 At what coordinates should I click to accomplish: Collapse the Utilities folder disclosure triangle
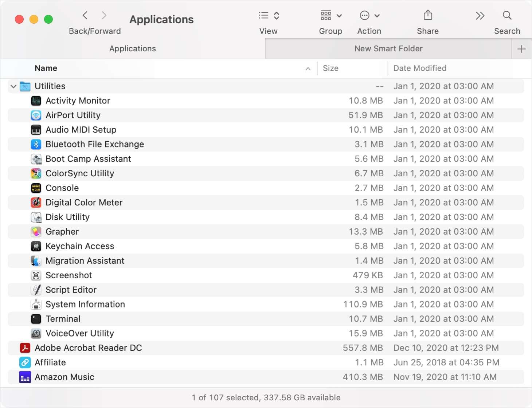click(13, 86)
